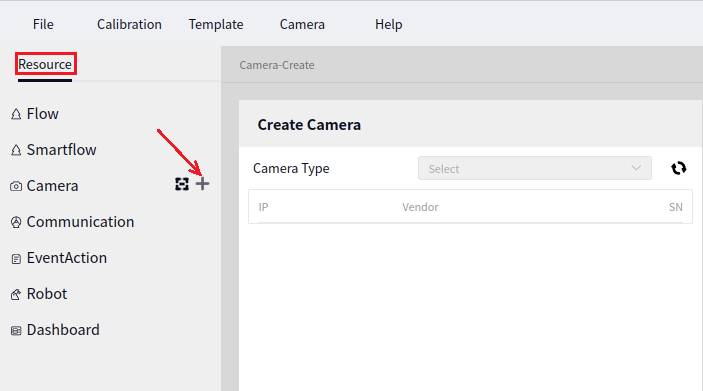Screen dimensions: 703x391
Task: Select Dashboard in the resource list
Action: click(63, 330)
